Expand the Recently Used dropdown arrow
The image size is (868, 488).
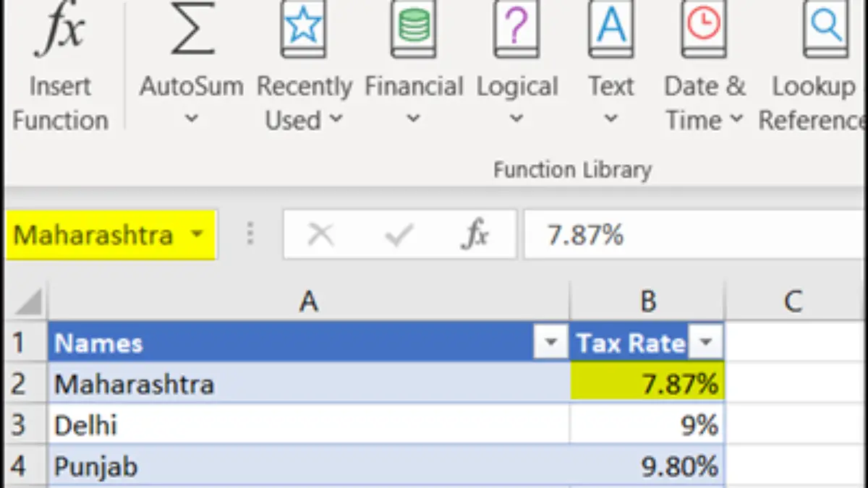pyautogui.click(x=335, y=119)
